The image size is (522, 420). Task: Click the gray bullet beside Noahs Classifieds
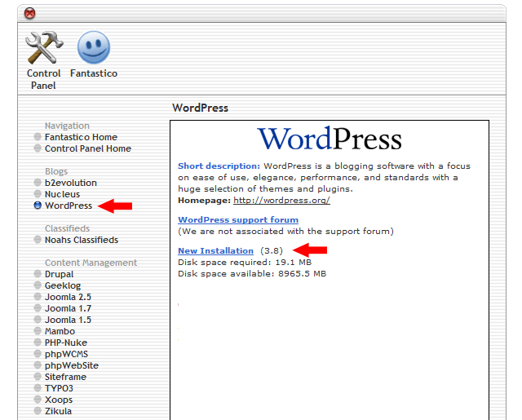pyautogui.click(x=38, y=239)
